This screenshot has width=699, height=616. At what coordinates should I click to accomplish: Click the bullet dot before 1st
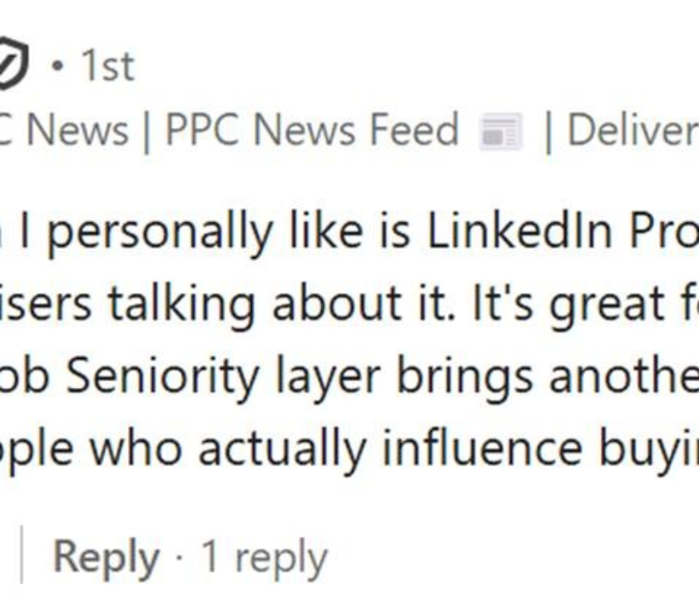pos(57,67)
